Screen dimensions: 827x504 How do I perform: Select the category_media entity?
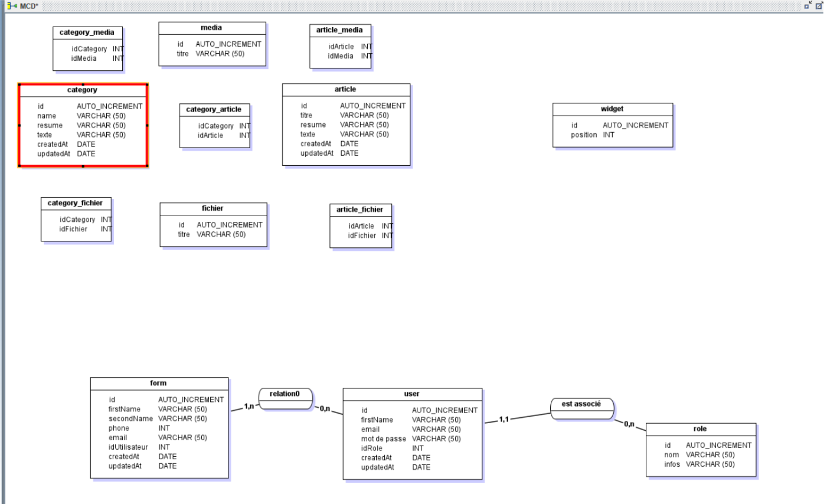pyautogui.click(x=87, y=49)
